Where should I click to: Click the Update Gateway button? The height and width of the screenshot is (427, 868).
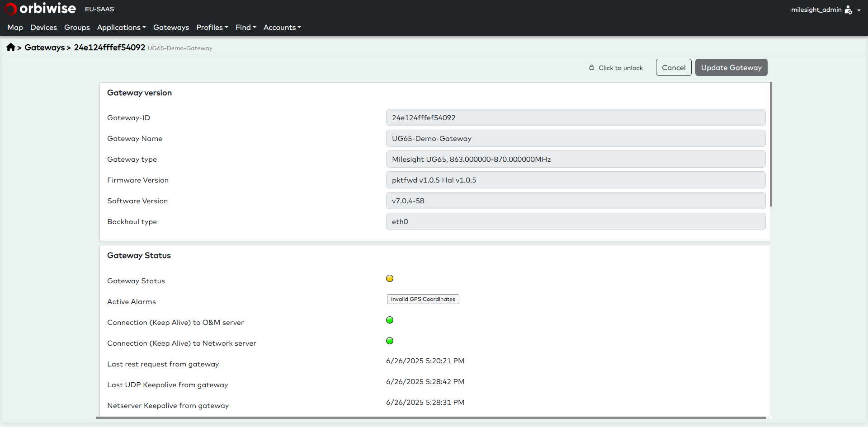pos(731,67)
